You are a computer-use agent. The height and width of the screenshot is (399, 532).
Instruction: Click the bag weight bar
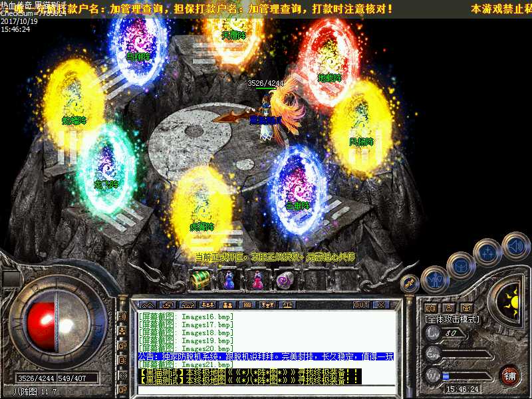coord(467,376)
